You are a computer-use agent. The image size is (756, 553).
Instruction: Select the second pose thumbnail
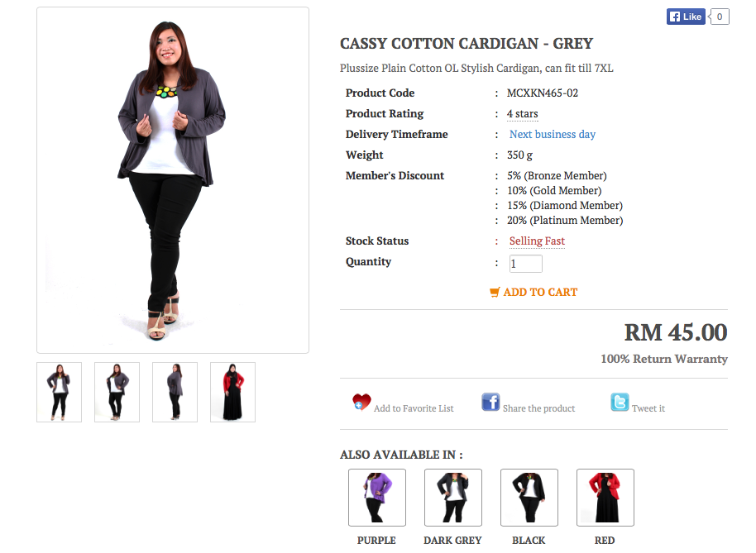point(117,392)
